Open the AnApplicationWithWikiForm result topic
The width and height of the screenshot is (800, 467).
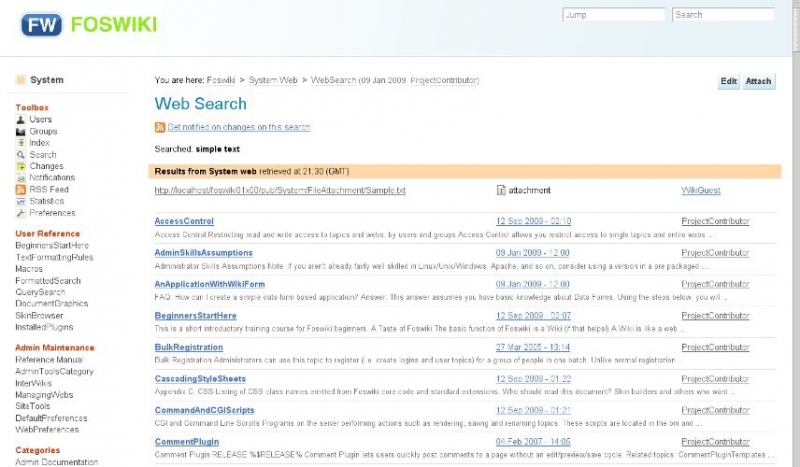[210, 284]
